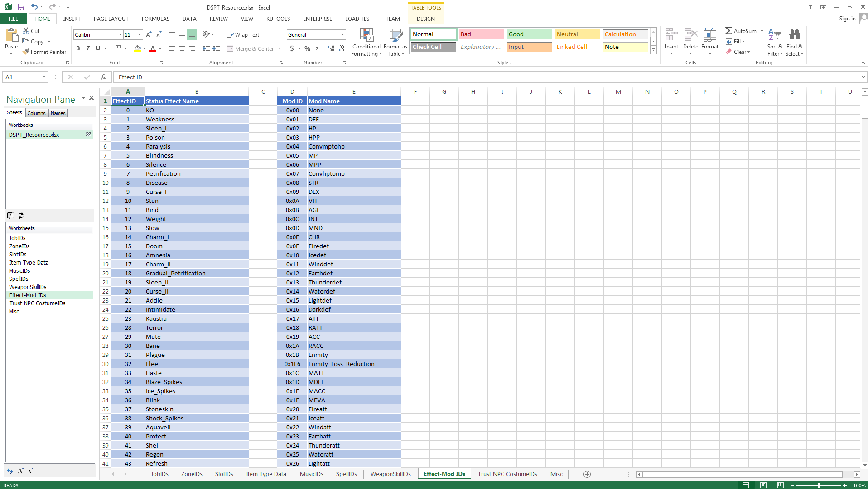Switch to the SpellIDs sheet tab
Viewport: 868px width, 491px height.
(346, 474)
